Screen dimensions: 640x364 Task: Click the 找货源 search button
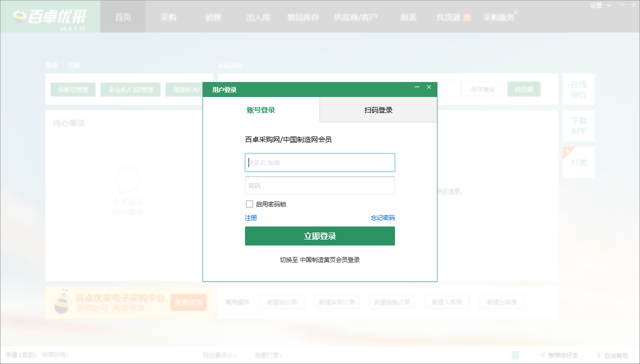[524, 89]
